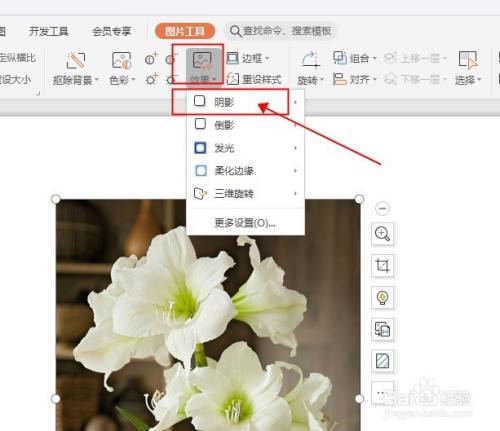The width and height of the screenshot is (500, 431).
Task: Expand the arrow next to 边框
Action: tap(267, 59)
